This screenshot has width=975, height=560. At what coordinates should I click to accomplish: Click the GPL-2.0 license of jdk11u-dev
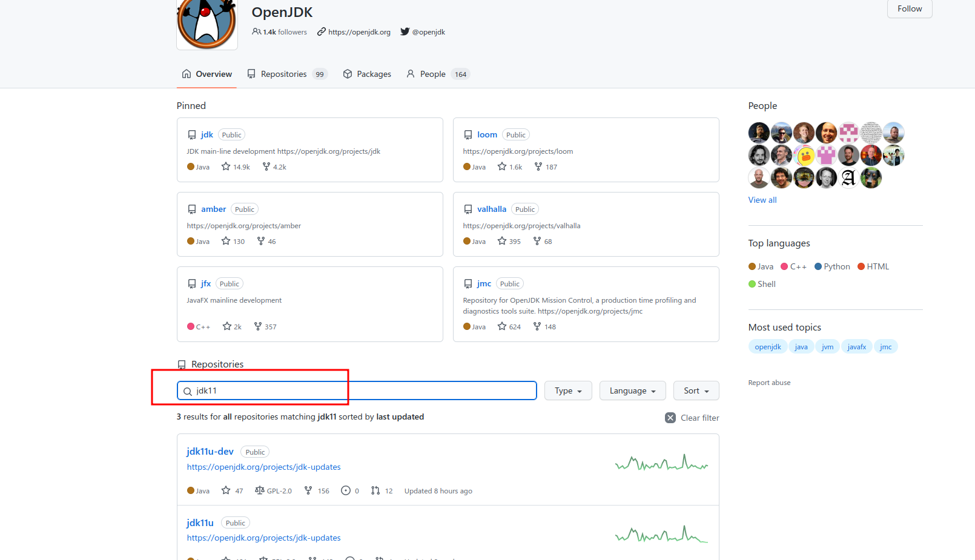pyautogui.click(x=273, y=491)
